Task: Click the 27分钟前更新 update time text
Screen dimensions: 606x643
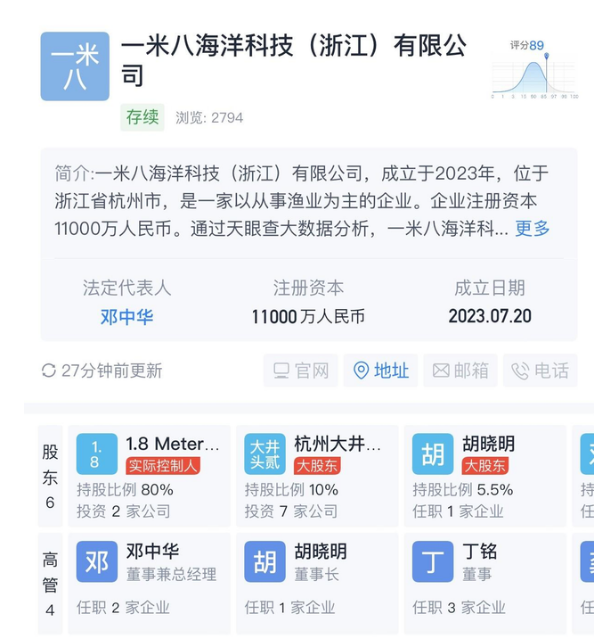Action: pyautogui.click(x=112, y=371)
